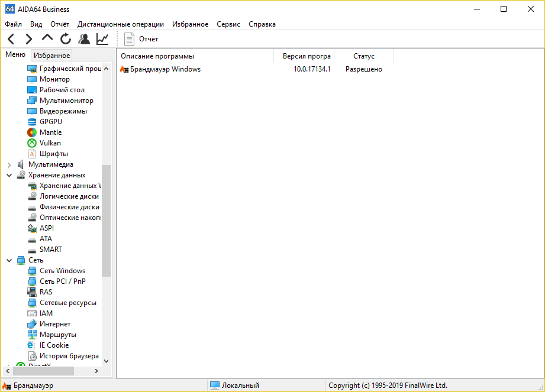The height and width of the screenshot is (392, 545).
Task: Expand the Мультимедиа tree node
Action: [x=9, y=165]
